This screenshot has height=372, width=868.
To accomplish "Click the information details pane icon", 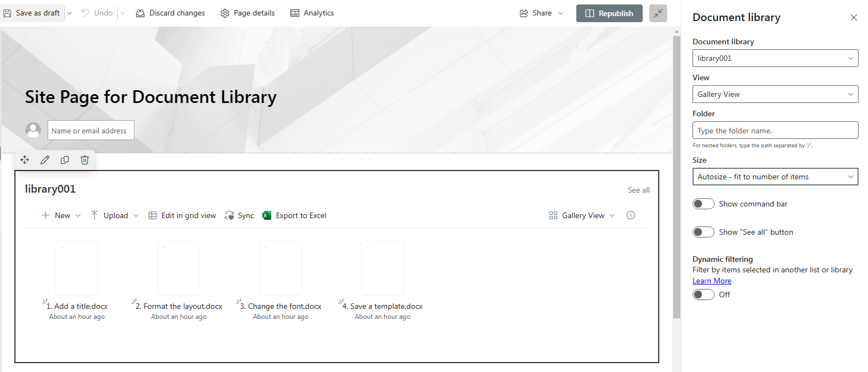I will pyautogui.click(x=631, y=215).
